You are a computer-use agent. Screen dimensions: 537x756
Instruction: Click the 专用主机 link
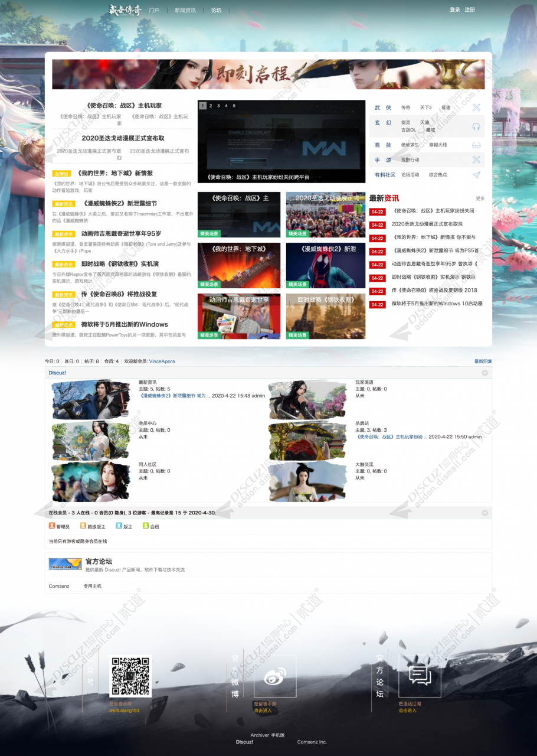[92, 586]
